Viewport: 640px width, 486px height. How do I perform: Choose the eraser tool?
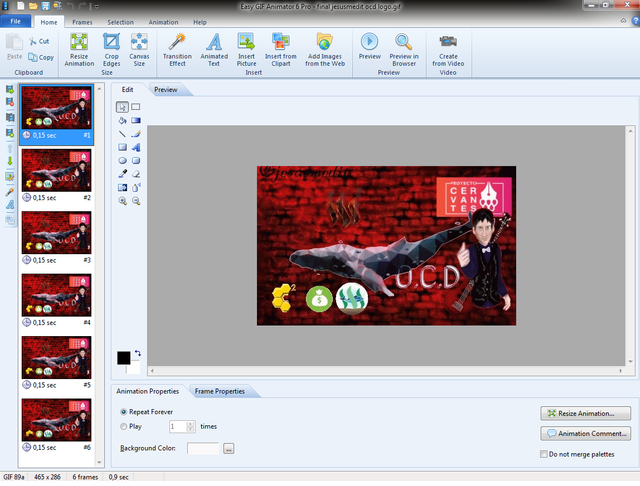click(x=136, y=174)
